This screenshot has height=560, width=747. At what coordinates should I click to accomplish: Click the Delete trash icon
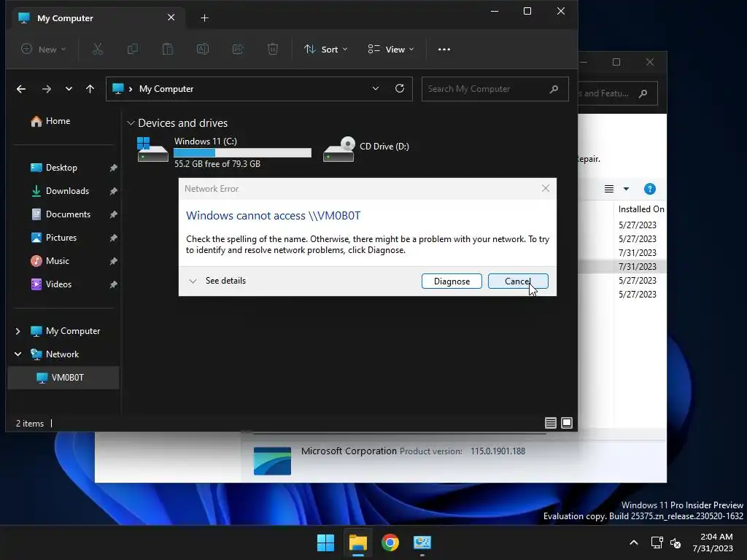coord(273,49)
